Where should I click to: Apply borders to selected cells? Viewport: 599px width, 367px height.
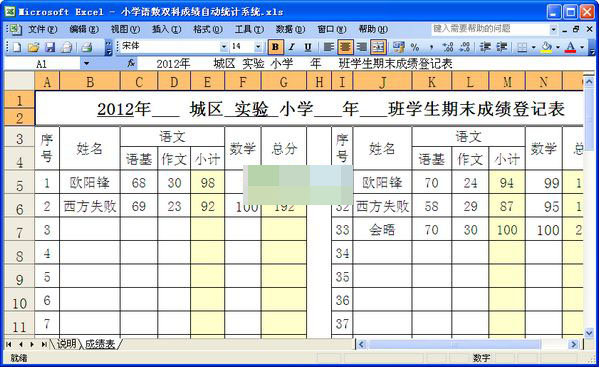point(522,47)
